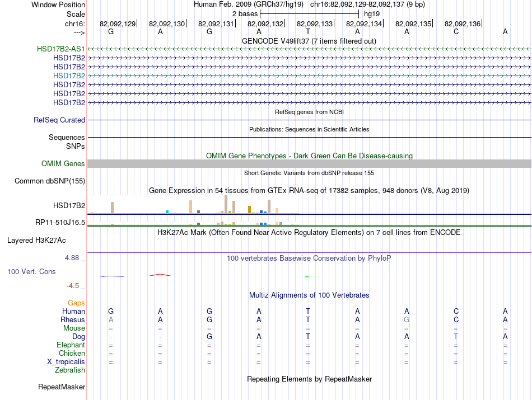
Task: Click the RP11-510J16.5 GTEx expression chart
Action: pos(193,223)
